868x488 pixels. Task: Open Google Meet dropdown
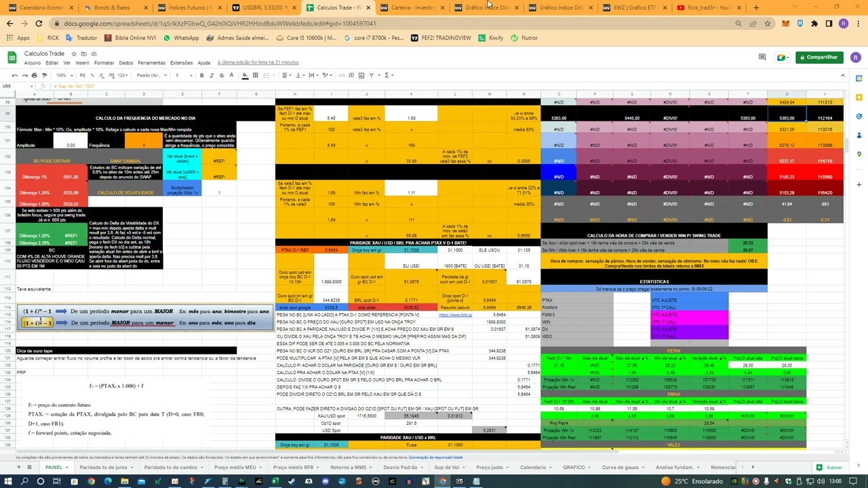click(782, 58)
